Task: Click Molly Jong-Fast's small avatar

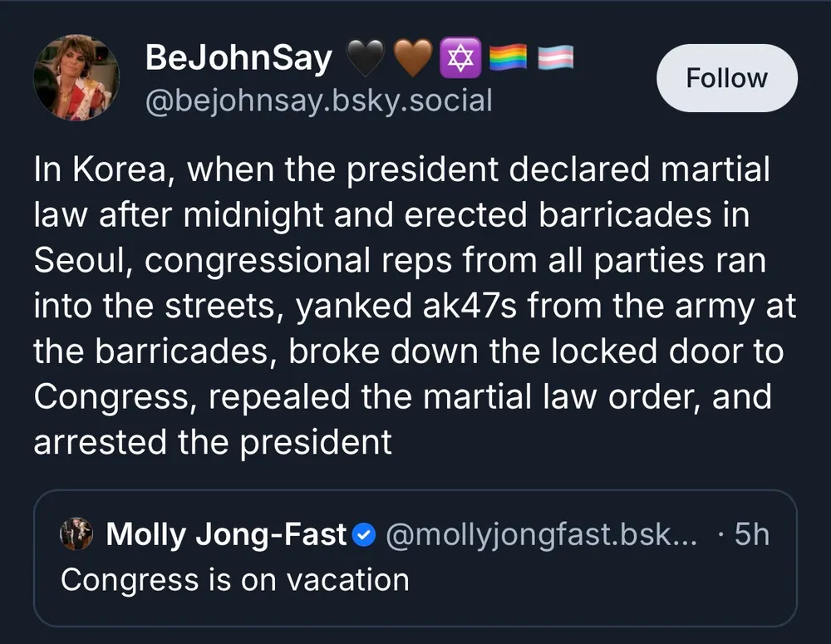Action: pos(76,534)
